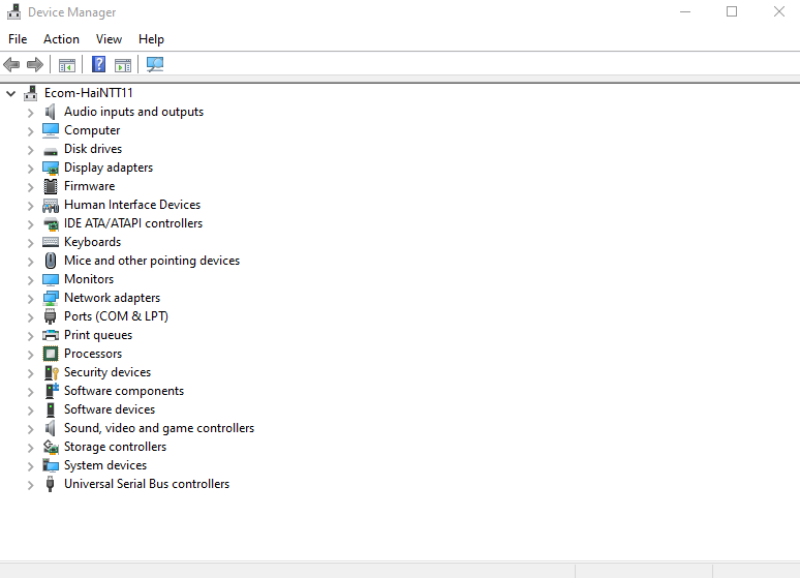800x578 pixels.
Task: Click the Display adapters icon
Action: [51, 168]
